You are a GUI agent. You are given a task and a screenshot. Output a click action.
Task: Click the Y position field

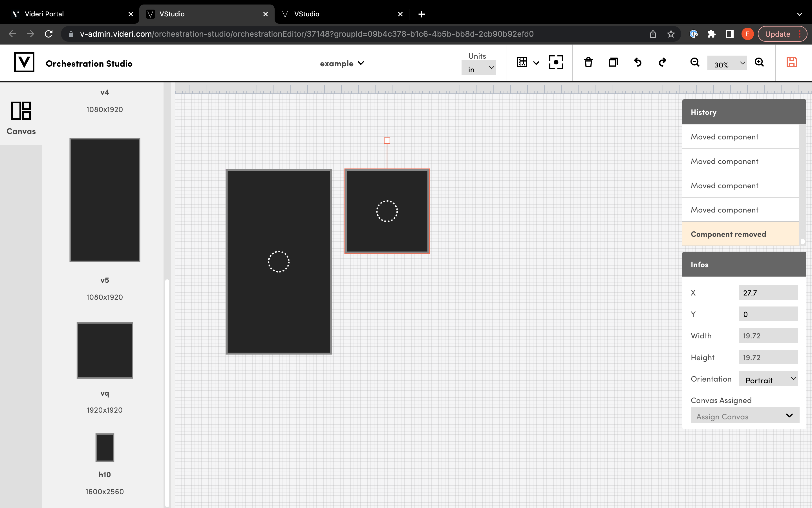coord(768,314)
